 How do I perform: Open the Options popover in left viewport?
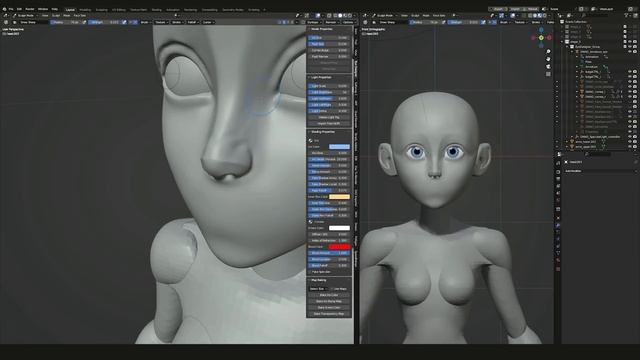(348, 22)
